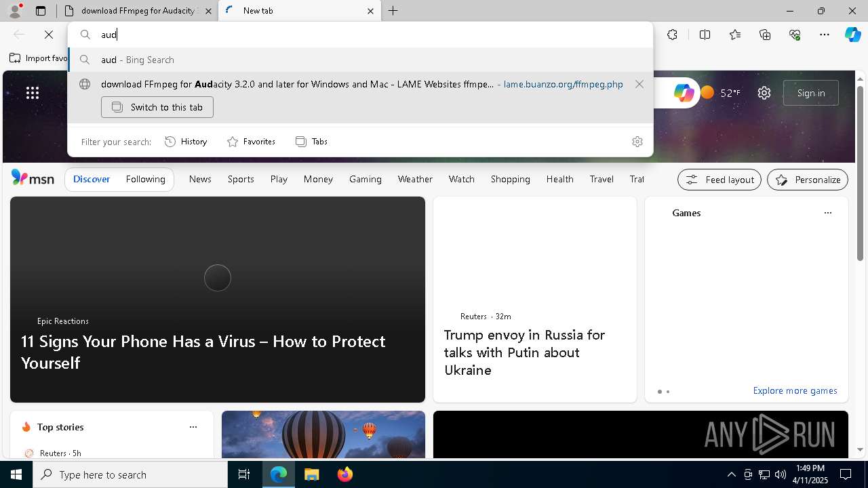Open page settings gear icon
The image size is (868, 488).
click(x=764, y=93)
